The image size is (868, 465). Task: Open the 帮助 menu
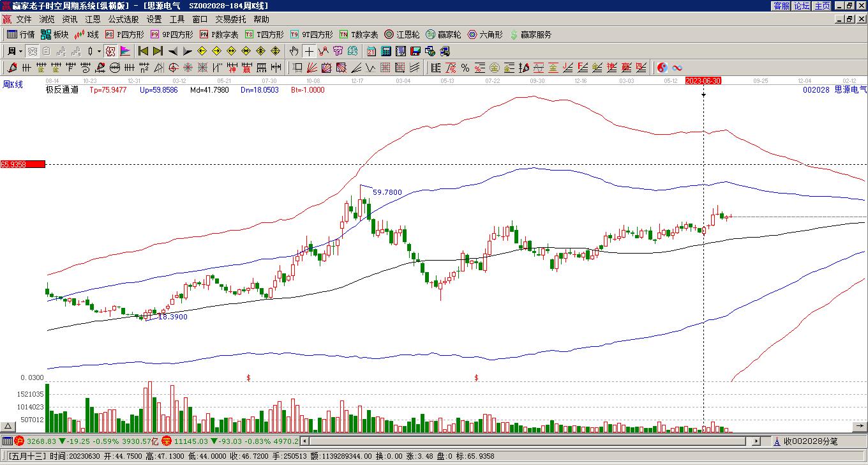(x=261, y=20)
